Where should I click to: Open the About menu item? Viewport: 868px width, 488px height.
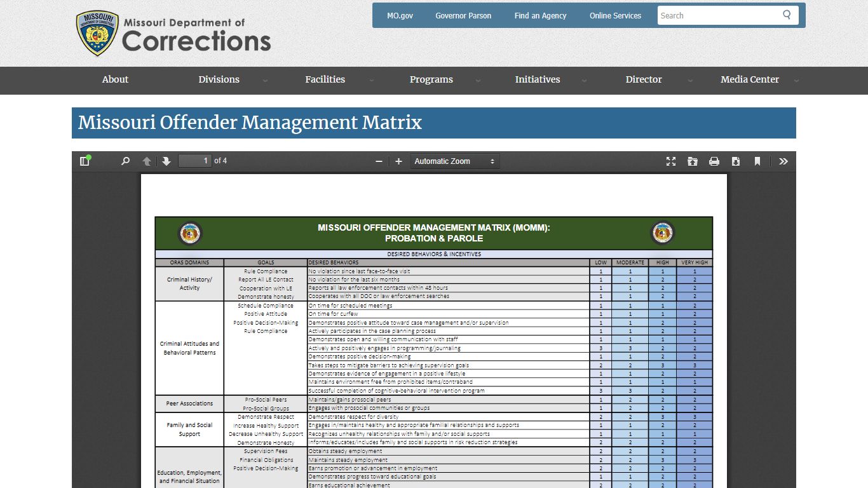coord(115,79)
